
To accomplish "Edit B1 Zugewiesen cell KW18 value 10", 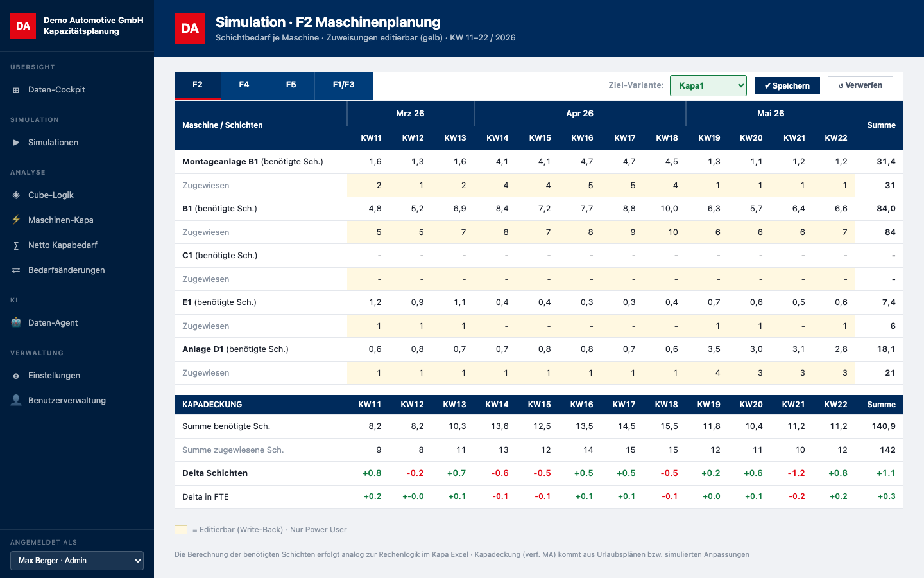I will click(665, 232).
